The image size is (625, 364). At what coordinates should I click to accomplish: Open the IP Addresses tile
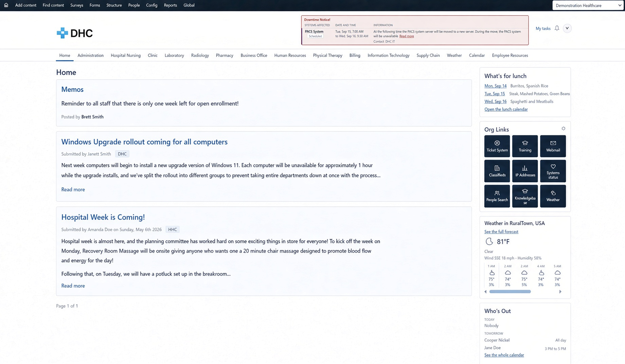[x=525, y=171]
